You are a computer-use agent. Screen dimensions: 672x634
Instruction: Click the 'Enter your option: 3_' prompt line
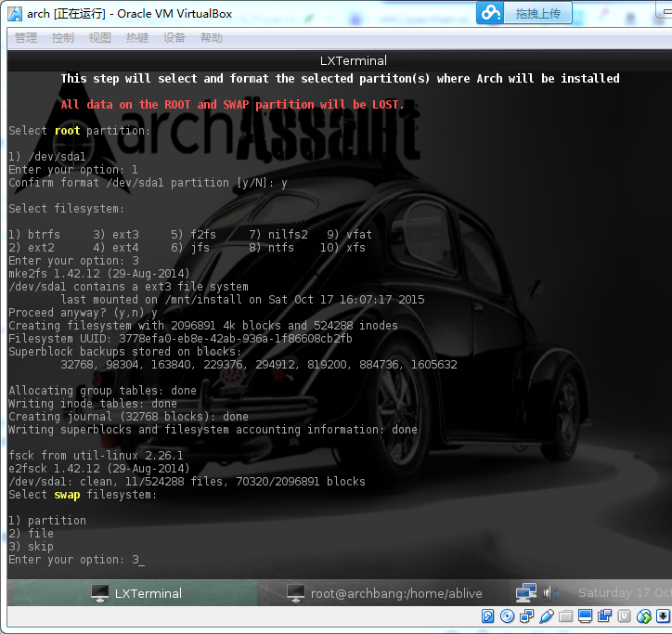77,560
